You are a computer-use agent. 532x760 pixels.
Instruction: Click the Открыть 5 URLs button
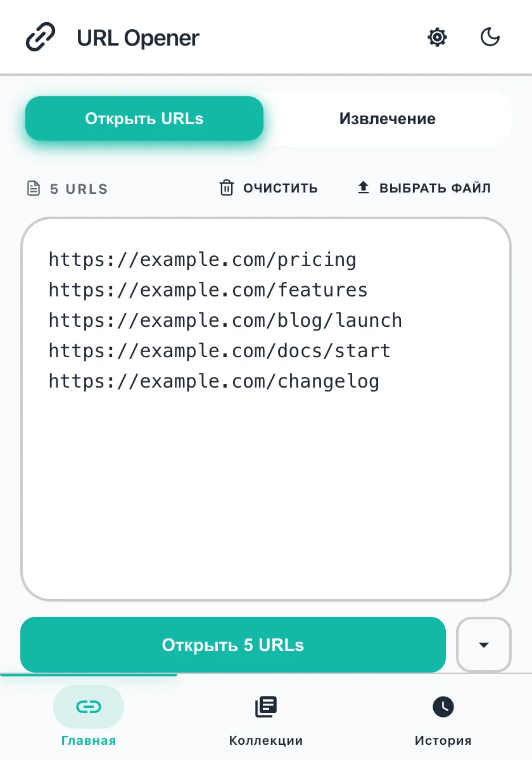[233, 645]
